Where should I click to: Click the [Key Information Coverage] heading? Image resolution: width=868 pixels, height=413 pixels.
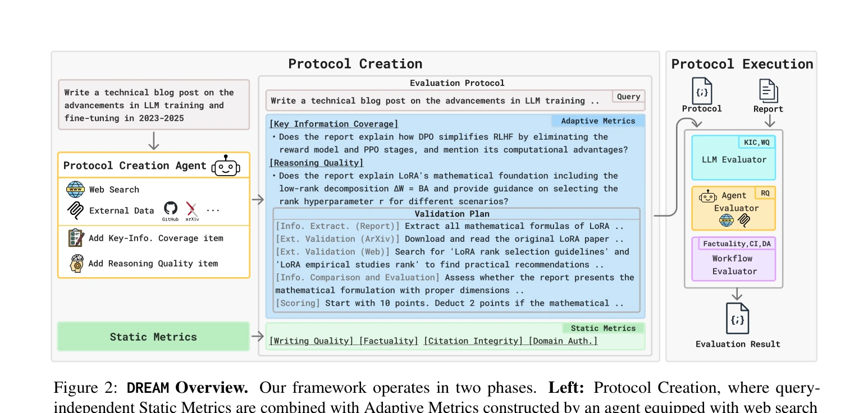[x=334, y=124]
